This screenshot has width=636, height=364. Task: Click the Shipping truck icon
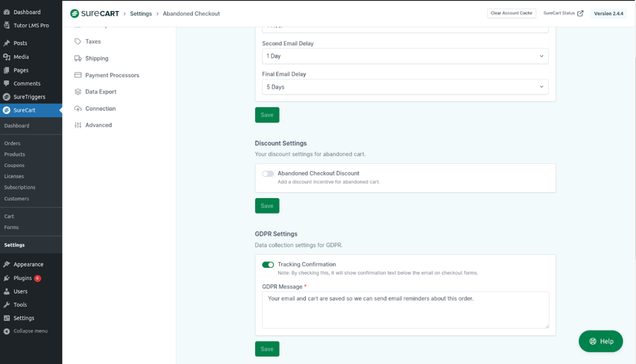click(x=78, y=58)
